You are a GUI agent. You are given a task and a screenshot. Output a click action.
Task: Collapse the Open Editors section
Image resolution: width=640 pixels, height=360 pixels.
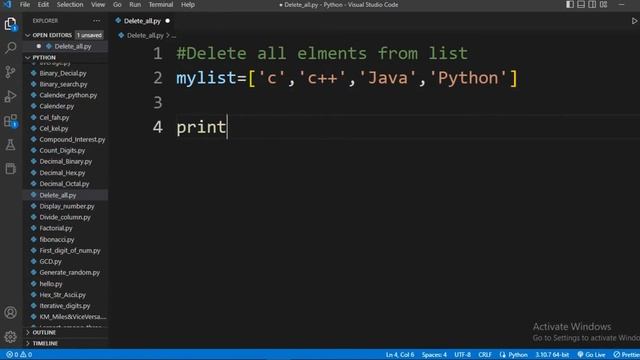(51, 35)
